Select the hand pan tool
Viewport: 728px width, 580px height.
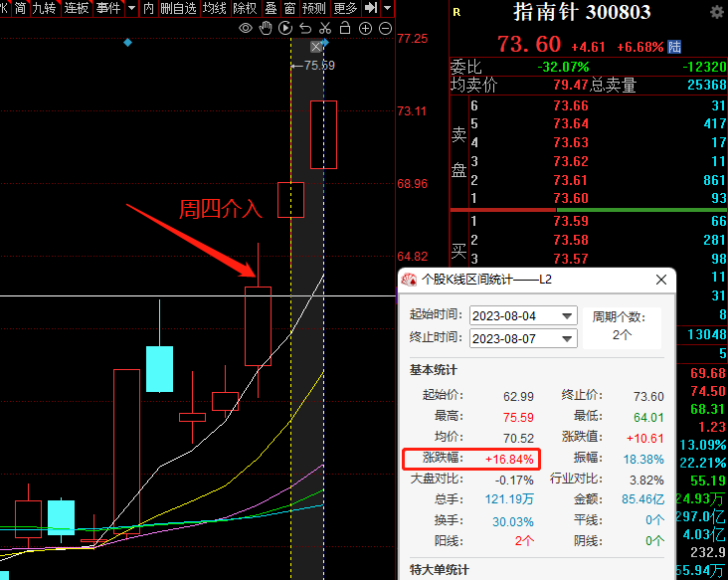266,28
